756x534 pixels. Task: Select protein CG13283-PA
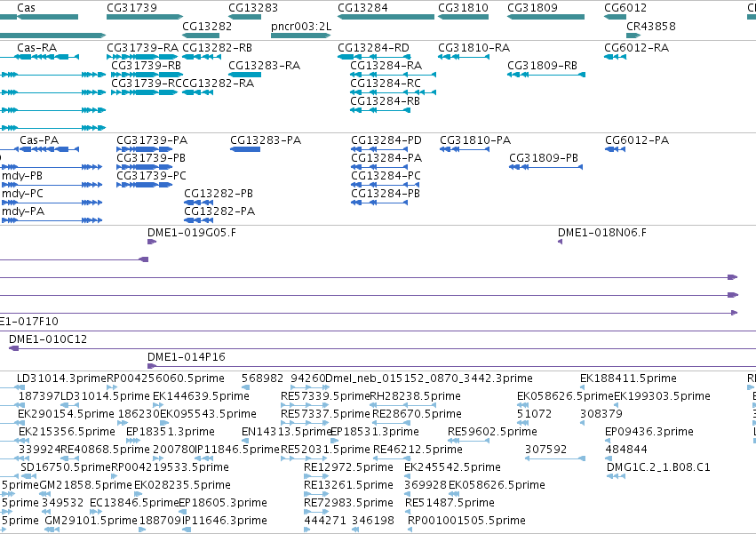(266, 140)
